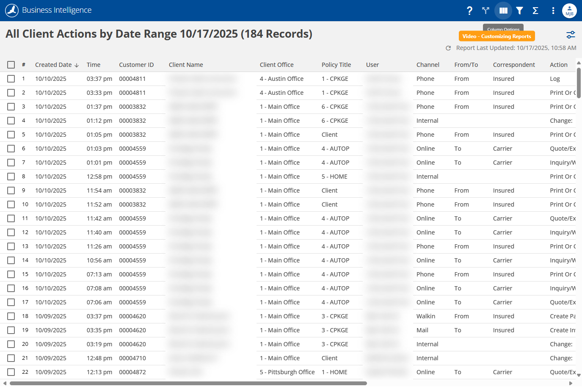Open Video - Customizing Reports link

pos(496,36)
